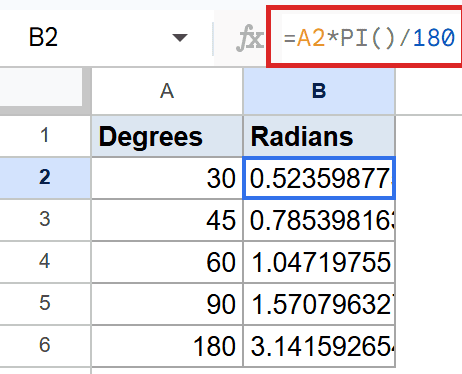462x374 pixels.
Task: Click the Radians header cell
Action: click(x=319, y=136)
